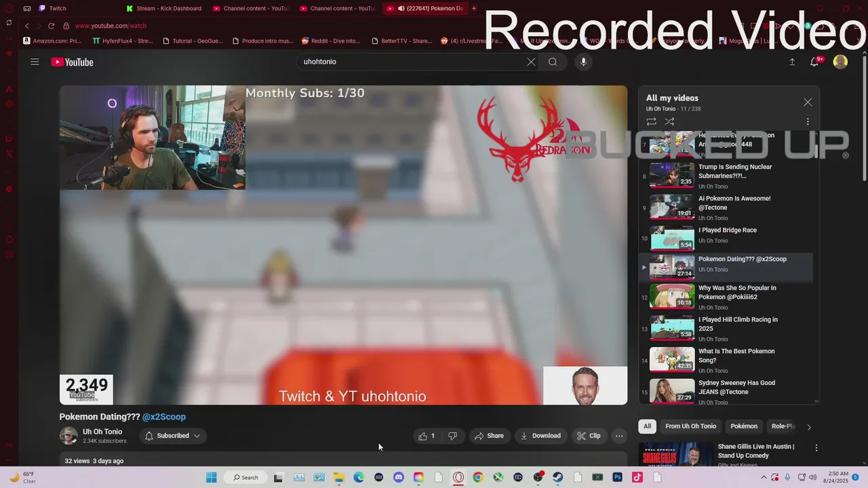
Task: Select the From Uh Oh Tonio chip
Action: [690, 426]
